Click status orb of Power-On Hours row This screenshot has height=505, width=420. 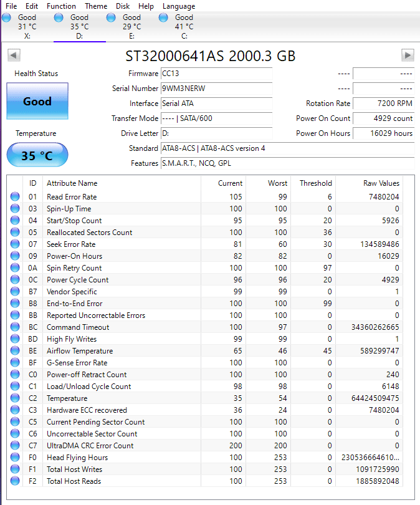point(15,256)
